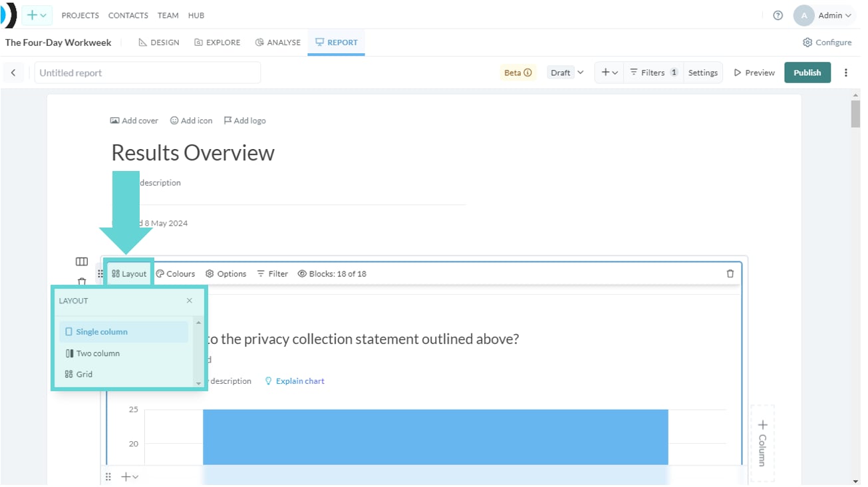Click Explain chart link

tap(295, 381)
